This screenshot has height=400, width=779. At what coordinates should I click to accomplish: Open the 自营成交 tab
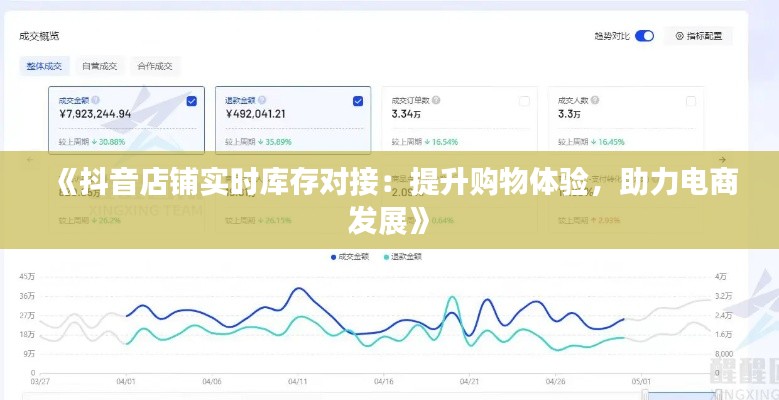coord(99,66)
